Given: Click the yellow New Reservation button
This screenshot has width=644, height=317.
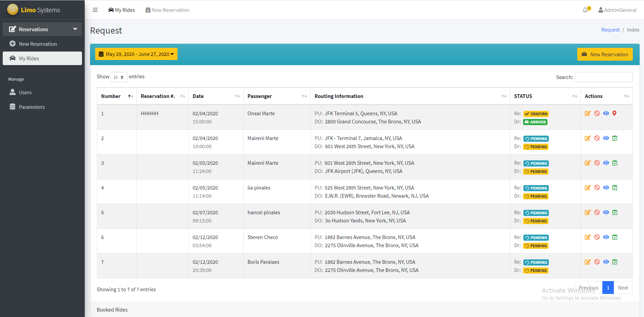Looking at the screenshot, I should [605, 54].
